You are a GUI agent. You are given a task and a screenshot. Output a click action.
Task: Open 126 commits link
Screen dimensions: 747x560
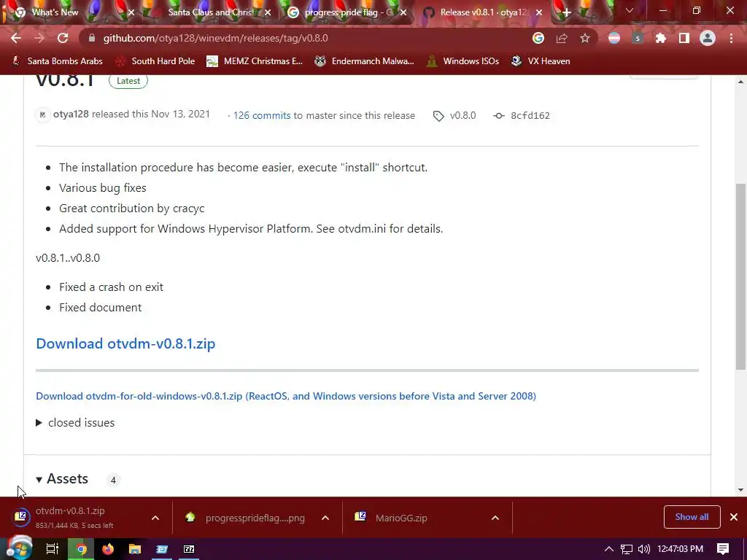[262, 115]
